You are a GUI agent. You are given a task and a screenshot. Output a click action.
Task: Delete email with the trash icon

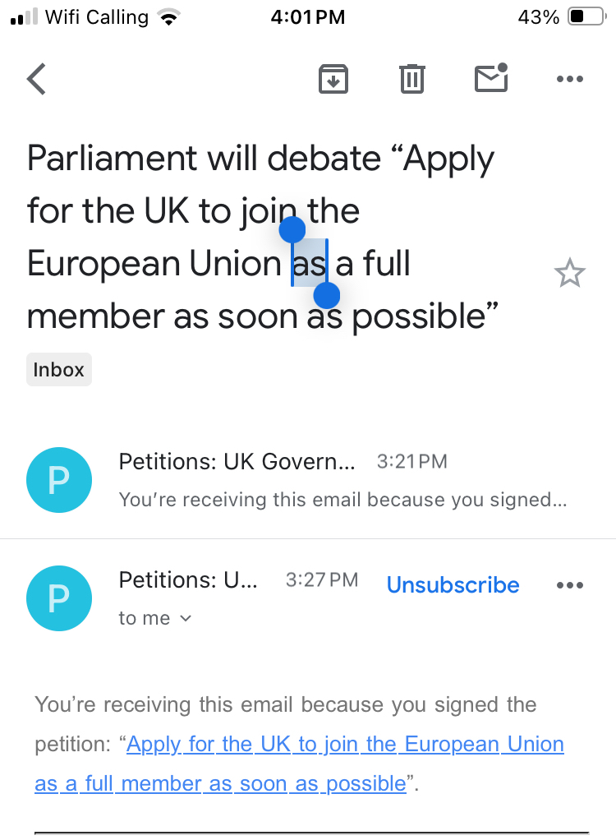click(411, 79)
